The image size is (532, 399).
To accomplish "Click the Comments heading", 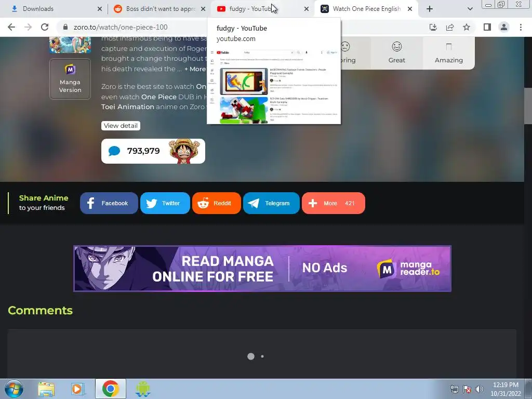I will coord(40,311).
